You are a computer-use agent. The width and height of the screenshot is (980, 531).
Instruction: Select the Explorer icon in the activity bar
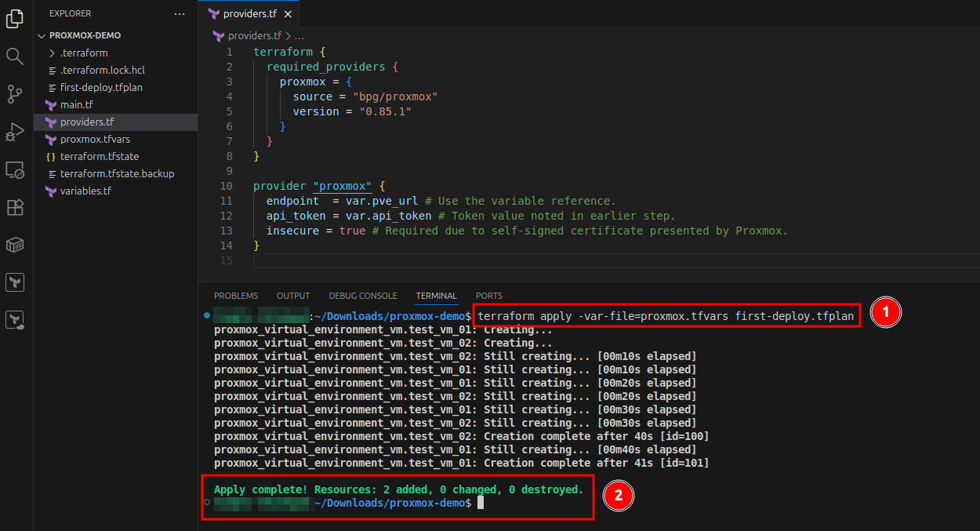click(16, 19)
